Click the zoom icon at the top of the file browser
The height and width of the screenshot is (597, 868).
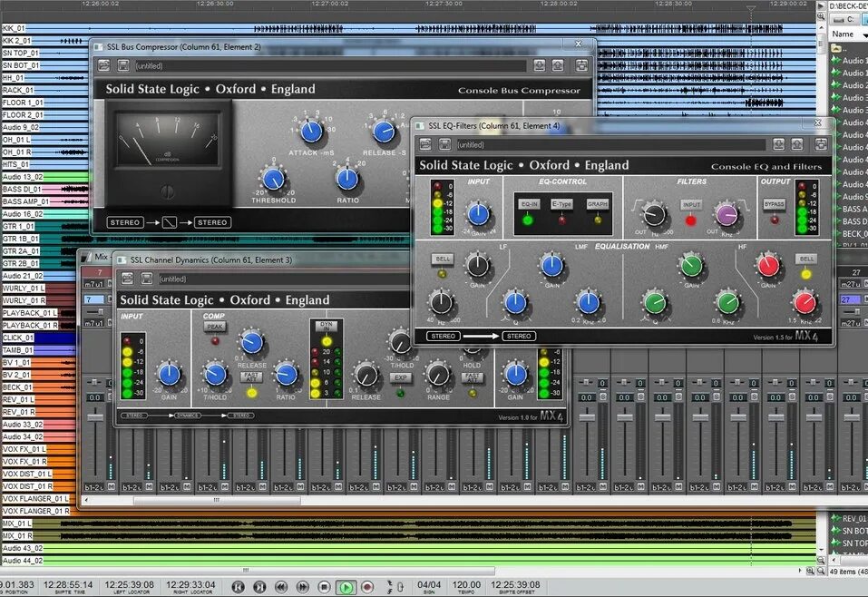coord(821,16)
